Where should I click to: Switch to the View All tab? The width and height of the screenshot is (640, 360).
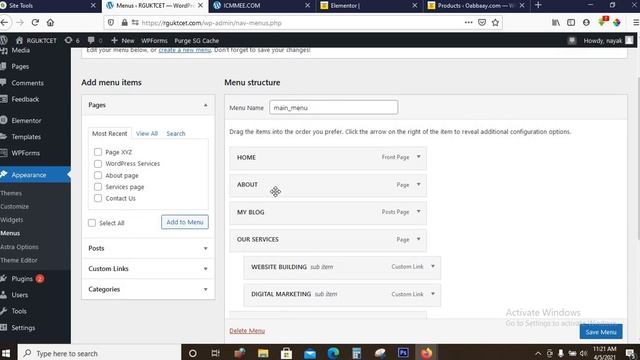(x=147, y=133)
